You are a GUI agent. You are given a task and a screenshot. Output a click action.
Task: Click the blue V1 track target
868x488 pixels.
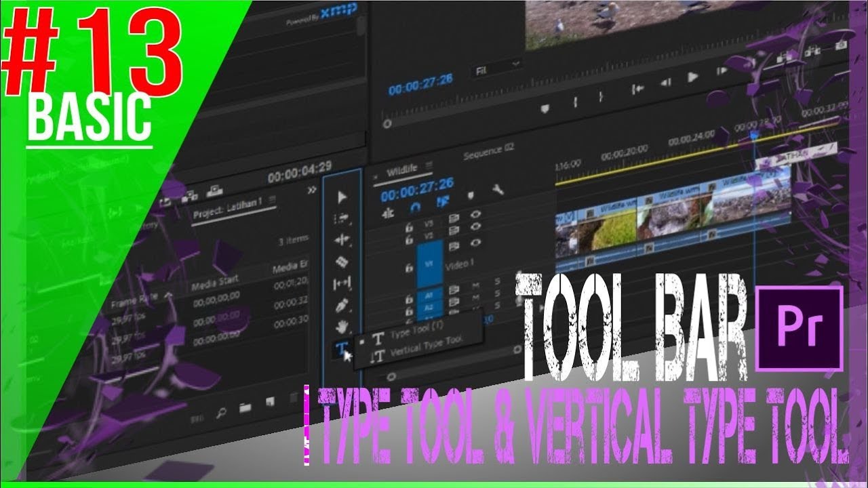[x=429, y=264]
